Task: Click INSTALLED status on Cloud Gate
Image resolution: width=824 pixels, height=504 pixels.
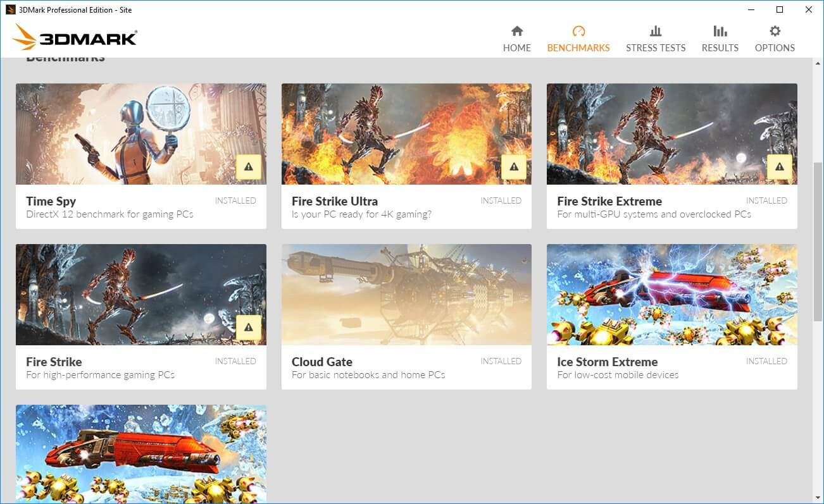Action: (501, 361)
